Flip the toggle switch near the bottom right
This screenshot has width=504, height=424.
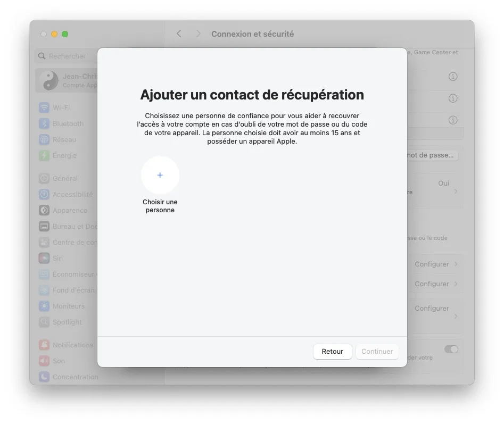click(451, 349)
